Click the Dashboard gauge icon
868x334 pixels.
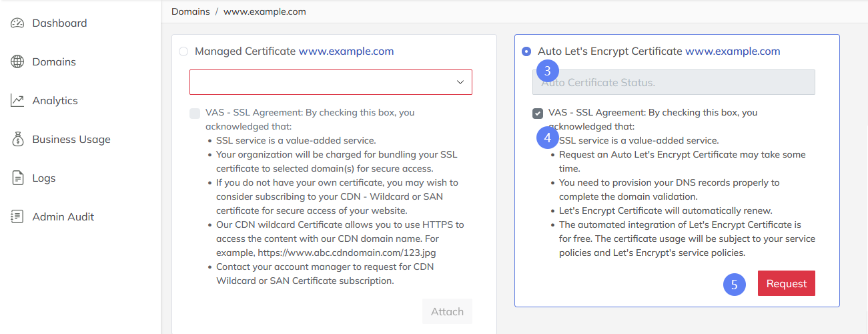tap(17, 23)
